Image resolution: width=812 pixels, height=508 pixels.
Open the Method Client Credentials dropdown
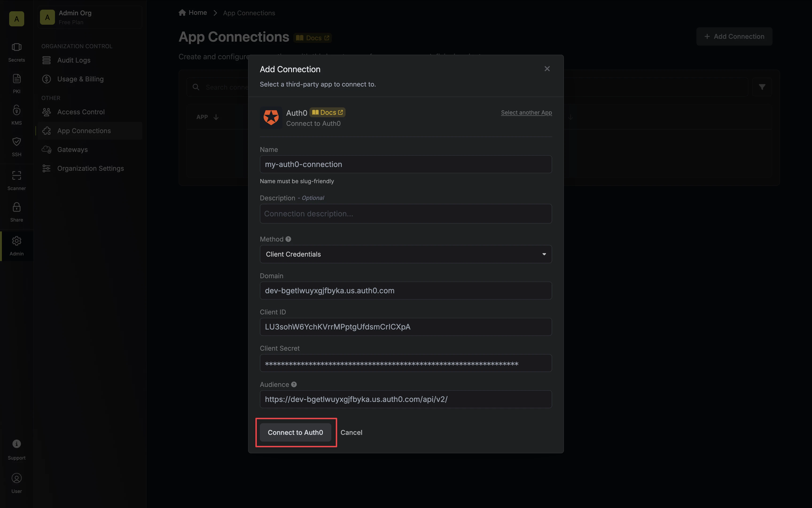pyautogui.click(x=406, y=254)
